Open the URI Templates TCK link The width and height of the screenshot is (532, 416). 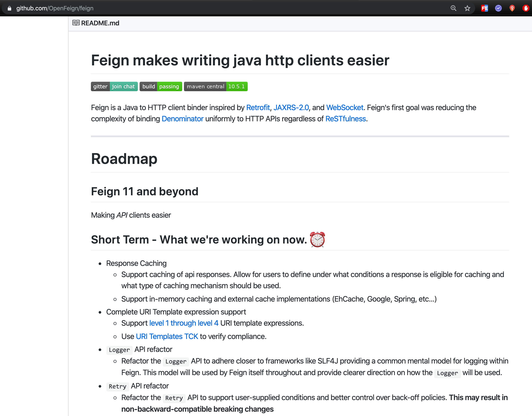click(x=167, y=336)
